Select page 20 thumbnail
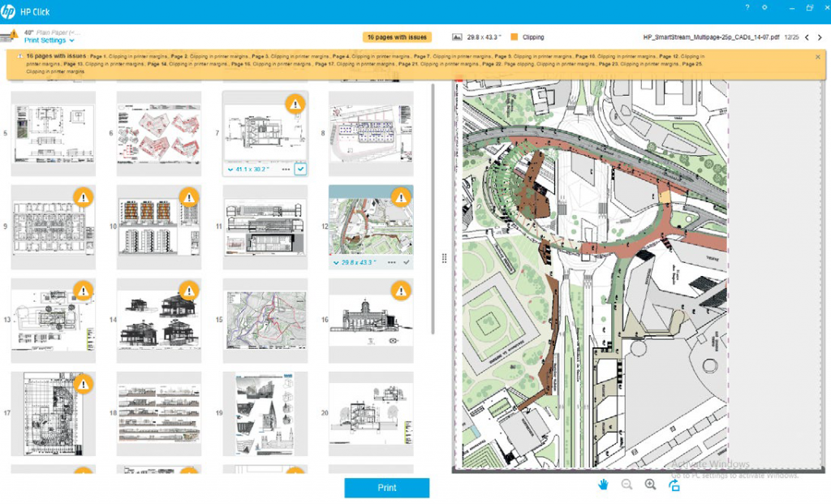The height and width of the screenshot is (504, 831). [371, 413]
